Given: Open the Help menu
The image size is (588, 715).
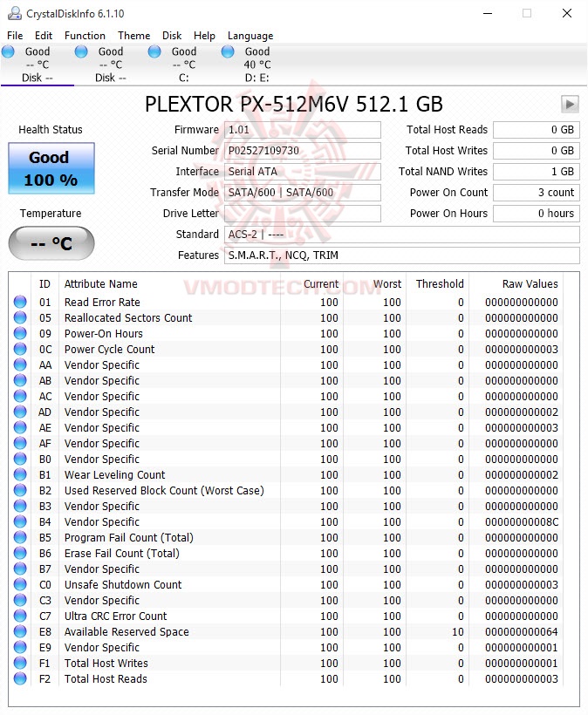Looking at the screenshot, I should pyautogui.click(x=204, y=36).
